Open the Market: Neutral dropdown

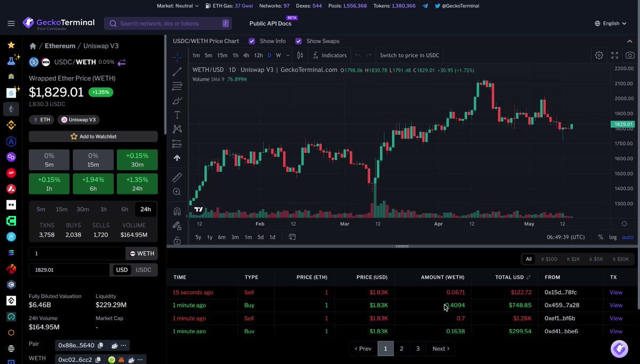178,6
